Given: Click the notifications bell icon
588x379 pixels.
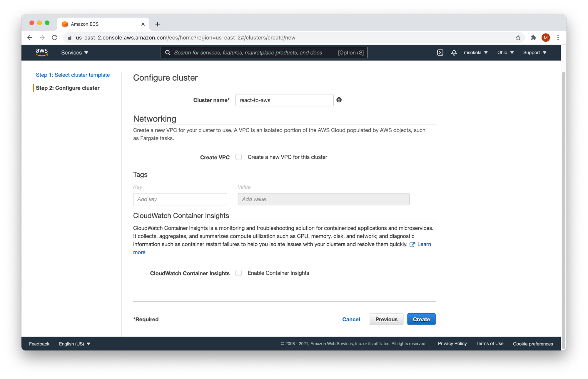Looking at the screenshot, I should click(x=453, y=52).
